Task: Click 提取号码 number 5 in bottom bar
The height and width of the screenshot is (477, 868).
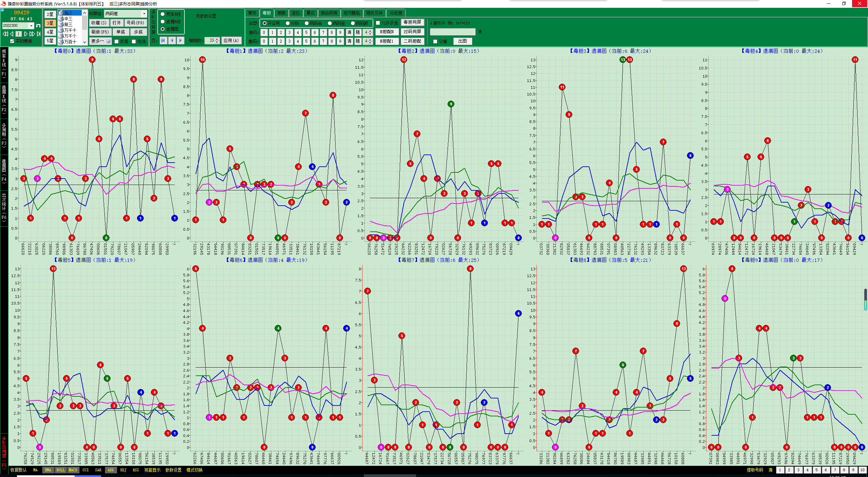Action: click(817, 470)
